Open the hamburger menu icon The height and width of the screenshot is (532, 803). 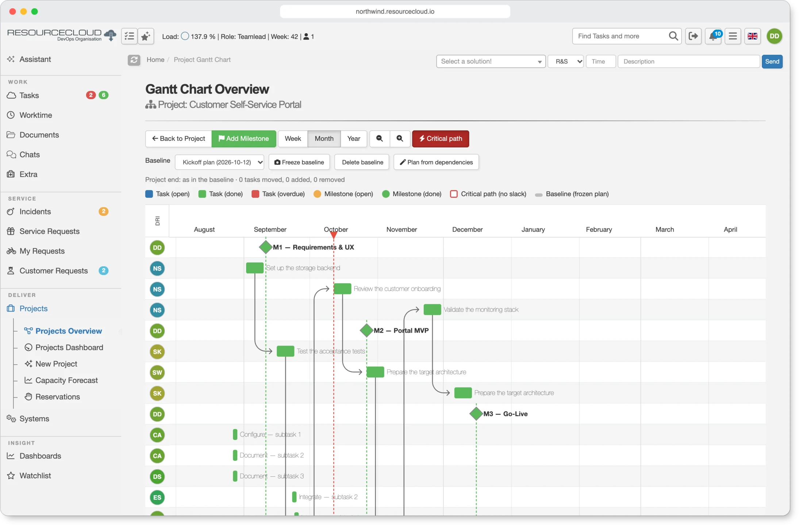(x=733, y=36)
